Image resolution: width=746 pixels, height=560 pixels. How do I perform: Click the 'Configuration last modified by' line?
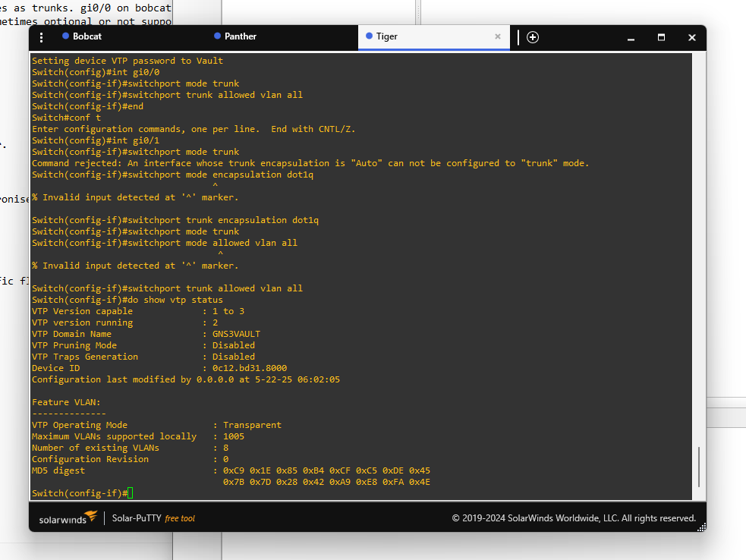(x=185, y=379)
